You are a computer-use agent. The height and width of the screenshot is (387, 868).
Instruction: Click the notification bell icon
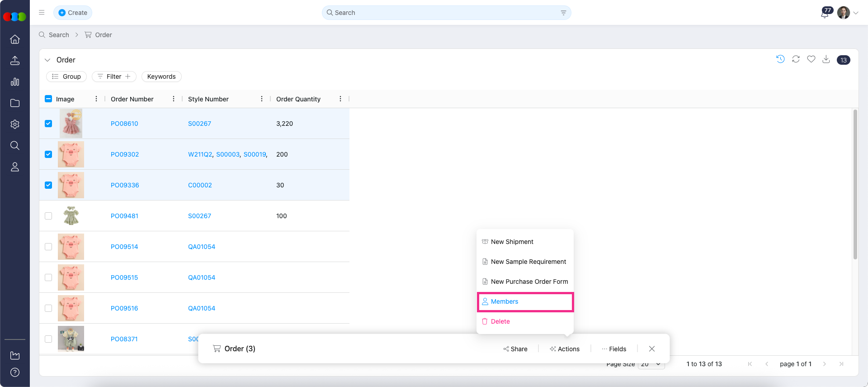pyautogui.click(x=825, y=14)
